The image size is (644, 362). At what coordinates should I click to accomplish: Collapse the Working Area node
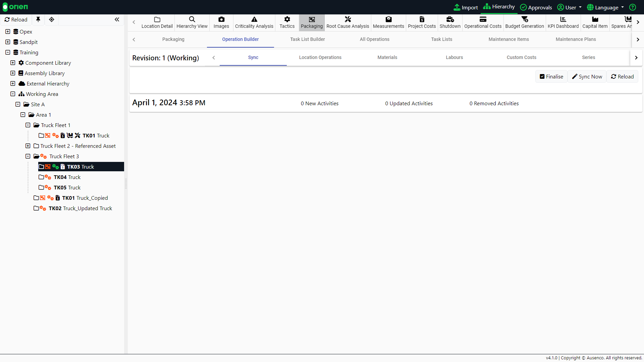coord(13,94)
